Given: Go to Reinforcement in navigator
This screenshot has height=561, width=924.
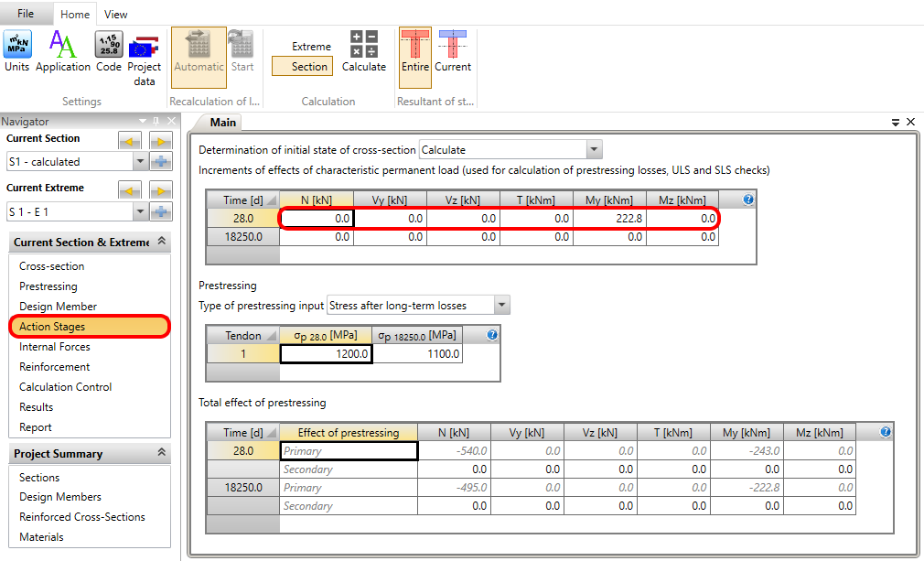Looking at the screenshot, I should [x=55, y=367].
